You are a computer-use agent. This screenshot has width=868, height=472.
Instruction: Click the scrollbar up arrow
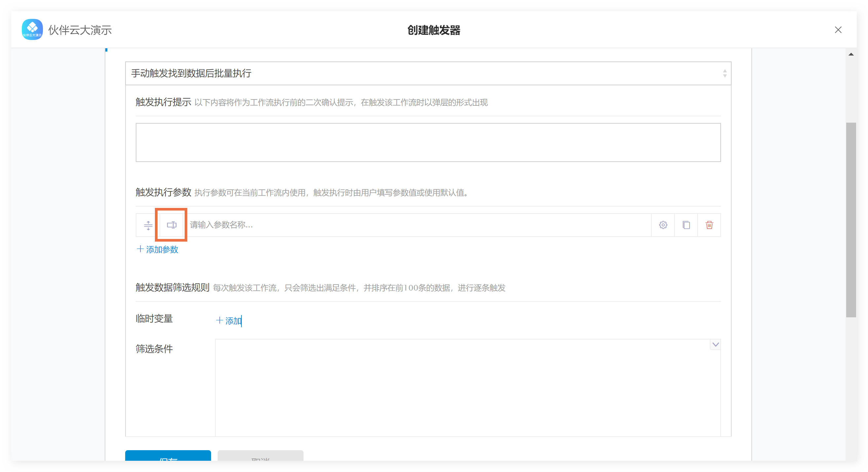click(851, 54)
